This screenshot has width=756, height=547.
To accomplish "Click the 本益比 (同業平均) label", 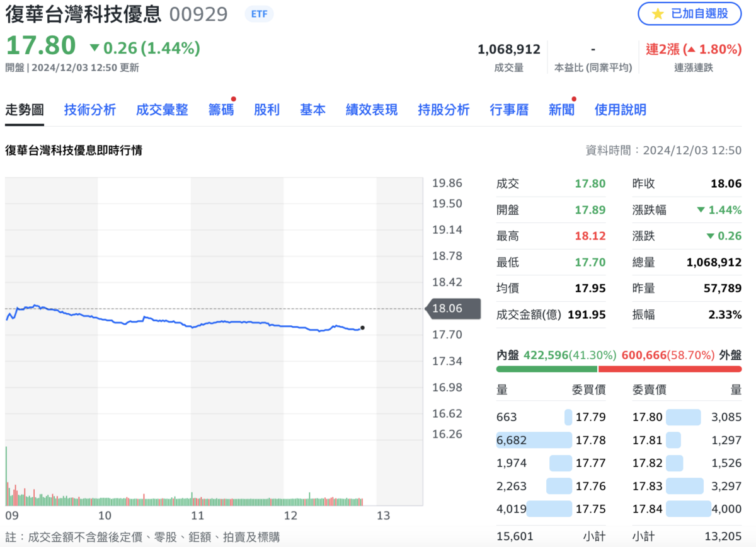I will (593, 67).
